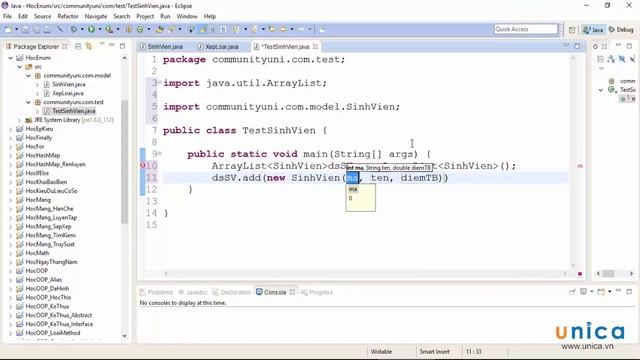The height and width of the screenshot is (360, 640).
Task: Collapse communityuni.com.model package
Action: (29, 76)
